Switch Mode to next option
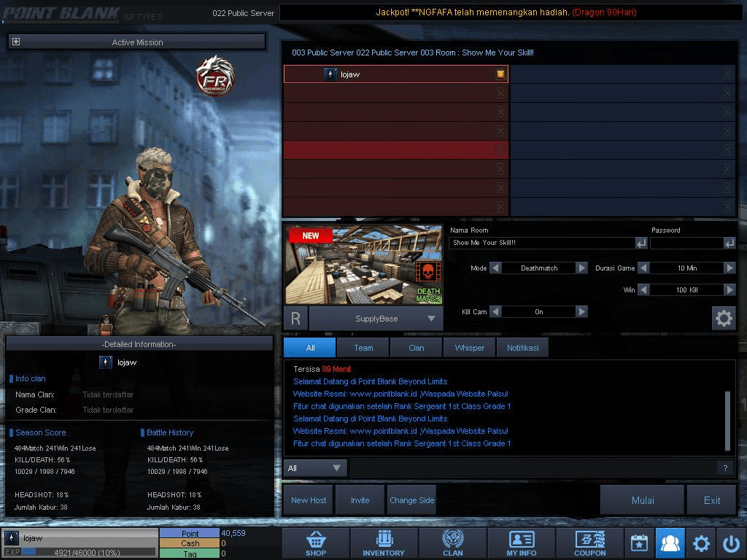747x560 pixels. coord(581,268)
